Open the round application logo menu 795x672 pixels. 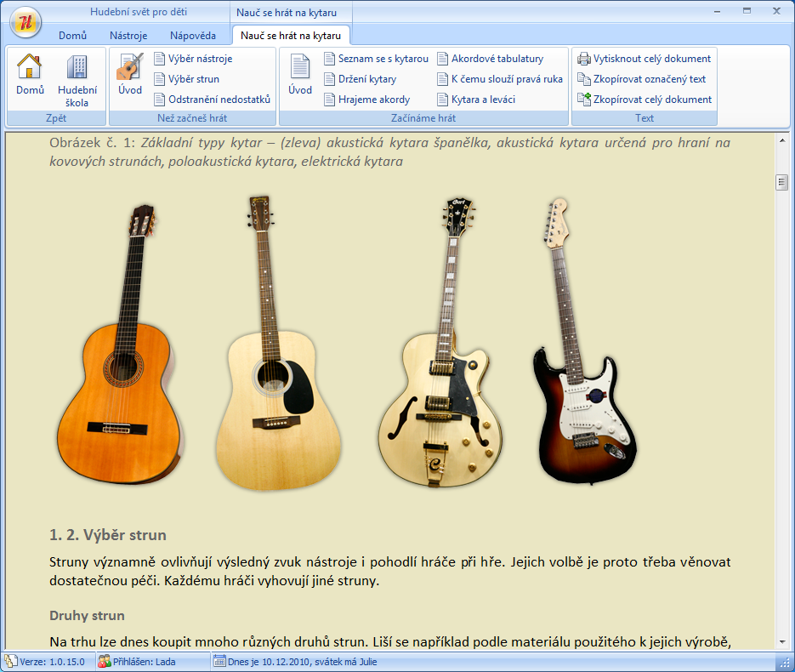coord(26,22)
